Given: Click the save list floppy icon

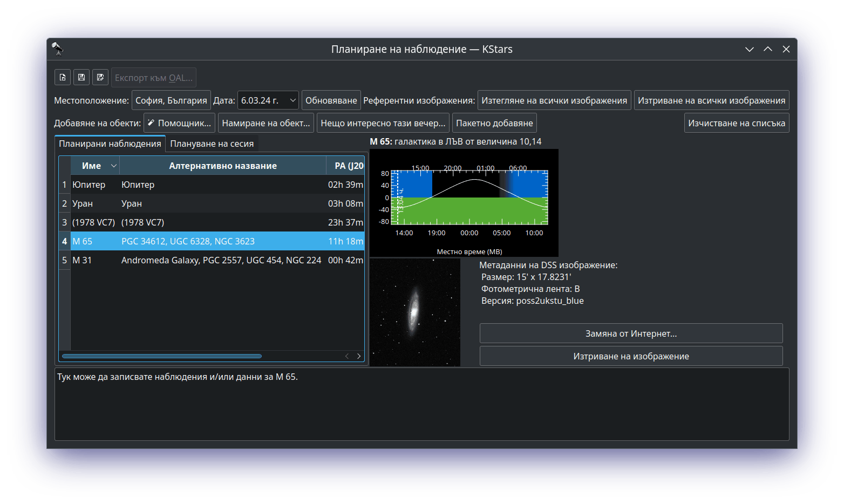Looking at the screenshot, I should click(81, 77).
